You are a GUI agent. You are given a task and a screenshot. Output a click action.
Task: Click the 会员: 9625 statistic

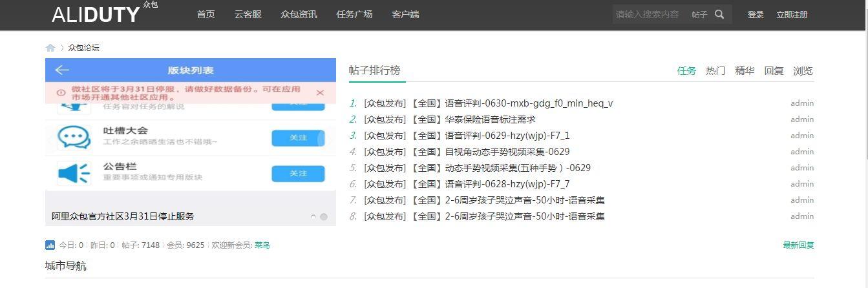(185, 245)
